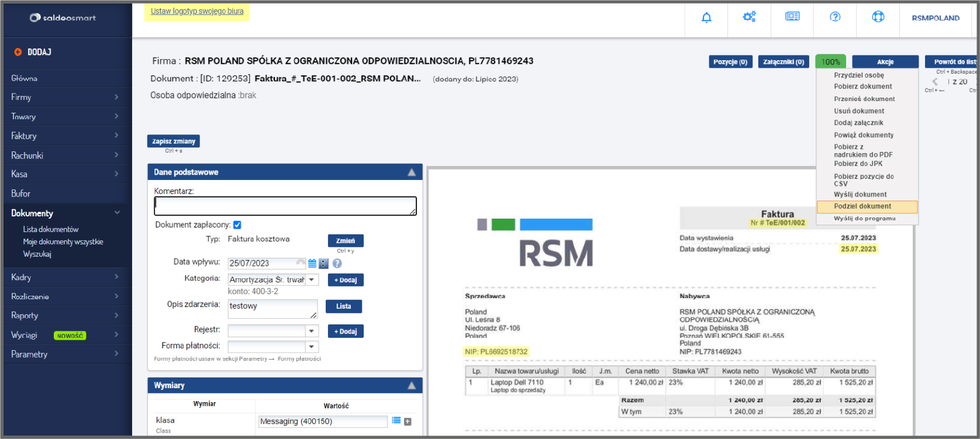Open the calendar picker for Data wpływu
The height and width of the screenshot is (439, 980).
(x=312, y=264)
